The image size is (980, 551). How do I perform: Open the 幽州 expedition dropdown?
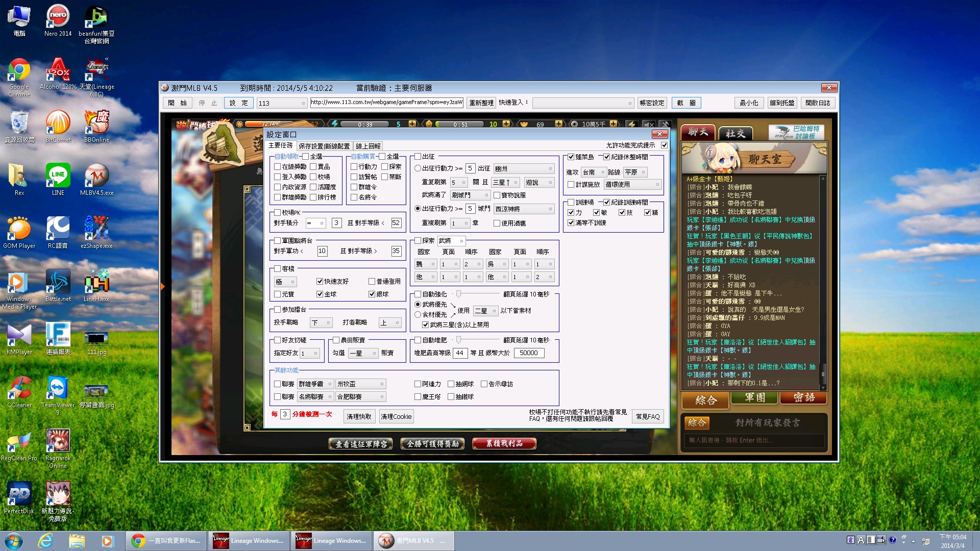tap(524, 168)
